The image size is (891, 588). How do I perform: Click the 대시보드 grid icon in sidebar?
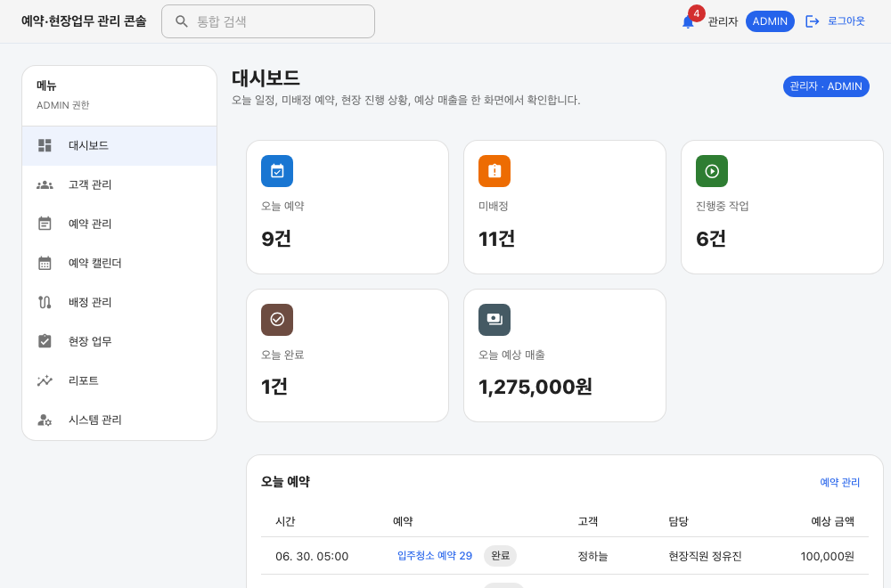(45, 145)
